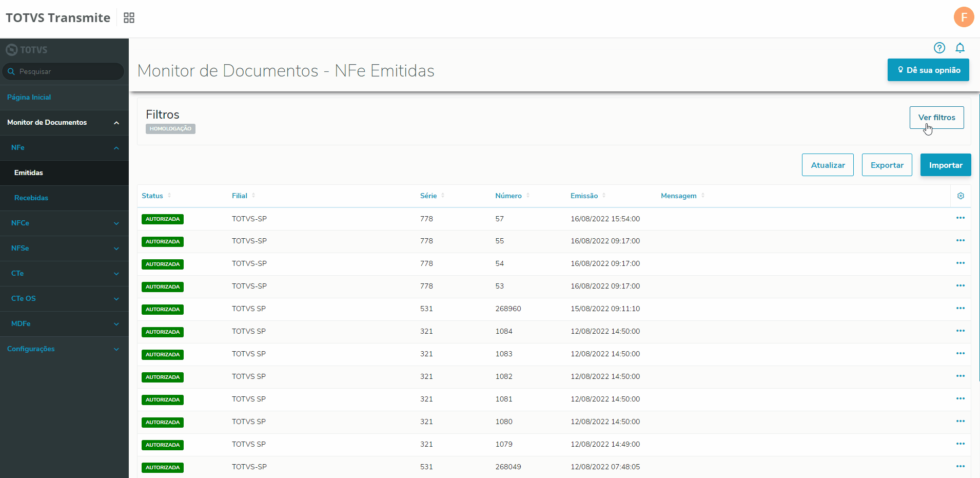Click the Pesquisar search field
This screenshot has height=478, width=980.
(x=64, y=71)
